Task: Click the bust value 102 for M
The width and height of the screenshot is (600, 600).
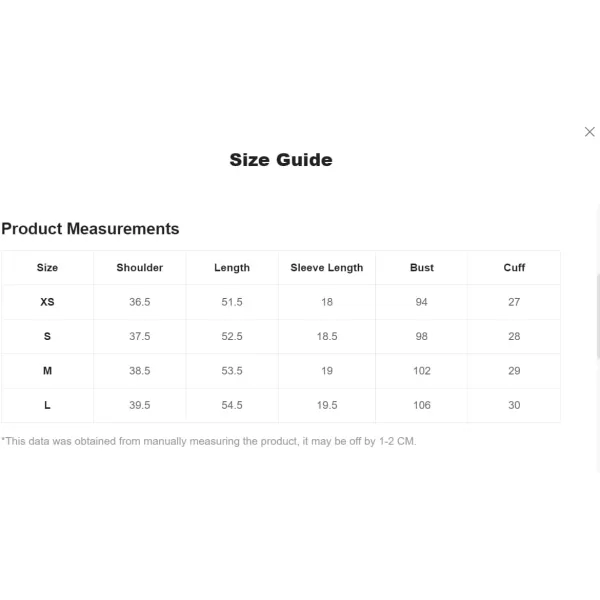Action: point(422,371)
